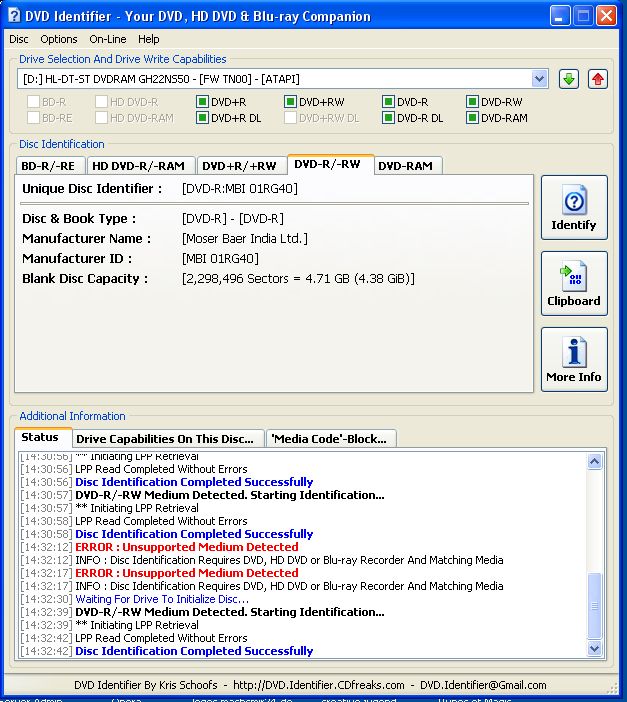This screenshot has height=702, width=627.
Task: Click the status log scroll-down arrow
Action: pos(594,648)
